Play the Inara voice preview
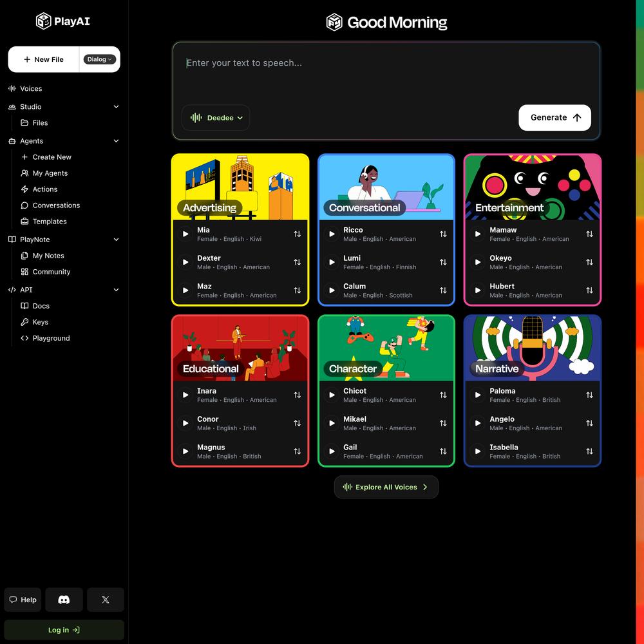 [x=185, y=395]
